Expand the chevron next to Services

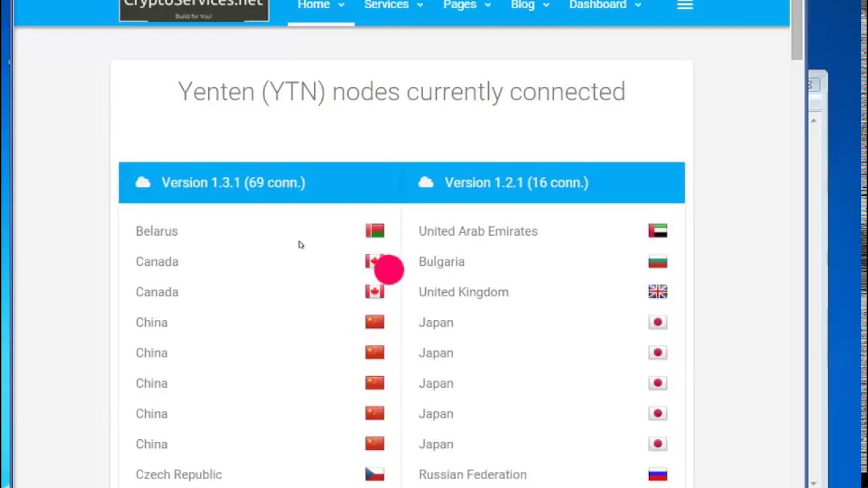(420, 5)
